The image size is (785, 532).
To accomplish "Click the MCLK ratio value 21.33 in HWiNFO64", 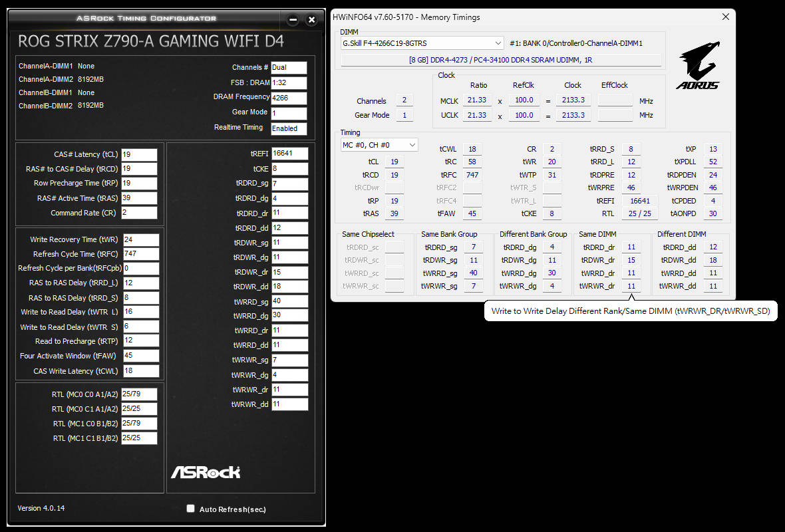I will (x=476, y=100).
